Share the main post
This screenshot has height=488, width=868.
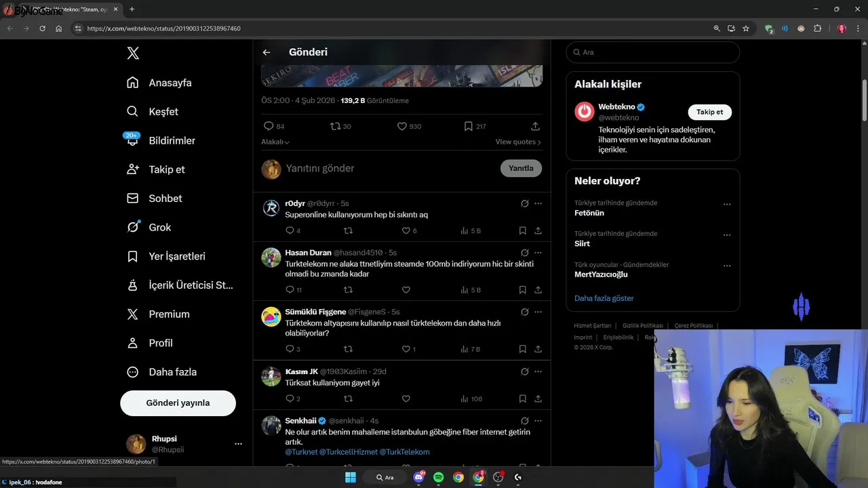(x=535, y=126)
